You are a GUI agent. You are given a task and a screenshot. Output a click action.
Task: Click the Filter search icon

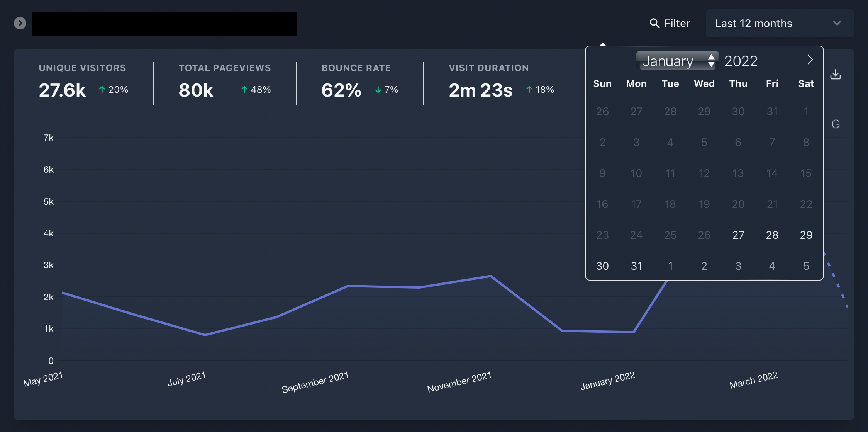654,23
